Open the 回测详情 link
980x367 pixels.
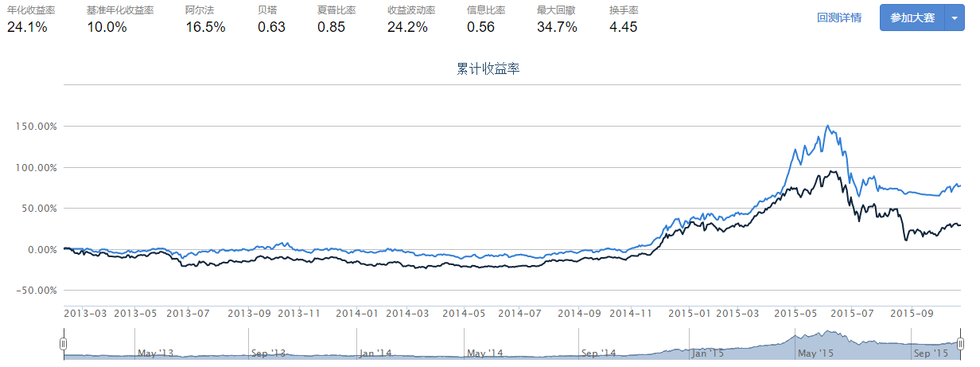click(838, 18)
